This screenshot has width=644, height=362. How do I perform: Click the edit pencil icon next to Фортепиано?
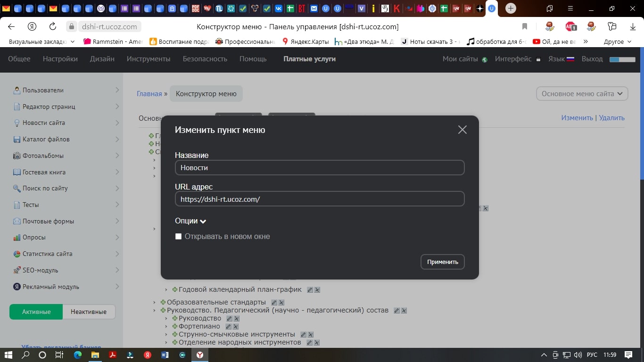pos(228,327)
